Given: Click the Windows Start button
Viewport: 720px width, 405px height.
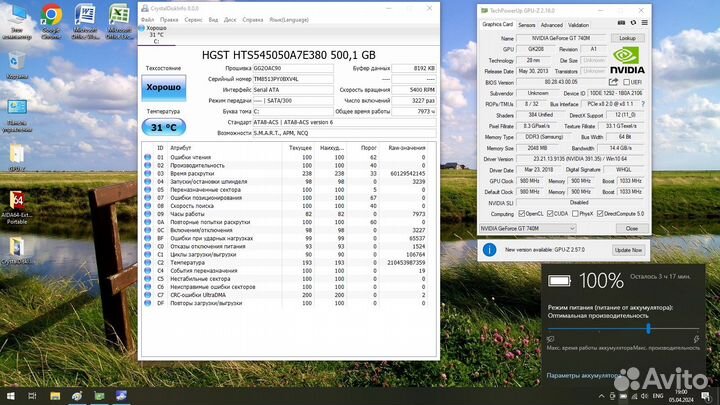Looking at the screenshot, I should tap(10, 396).
